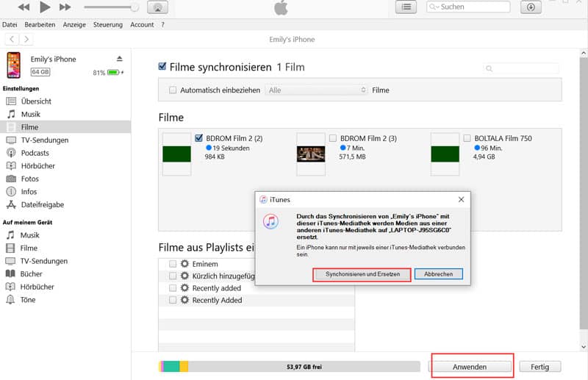Toggle the Filme synchronisieren checkbox
588x380 pixels.
pos(162,66)
